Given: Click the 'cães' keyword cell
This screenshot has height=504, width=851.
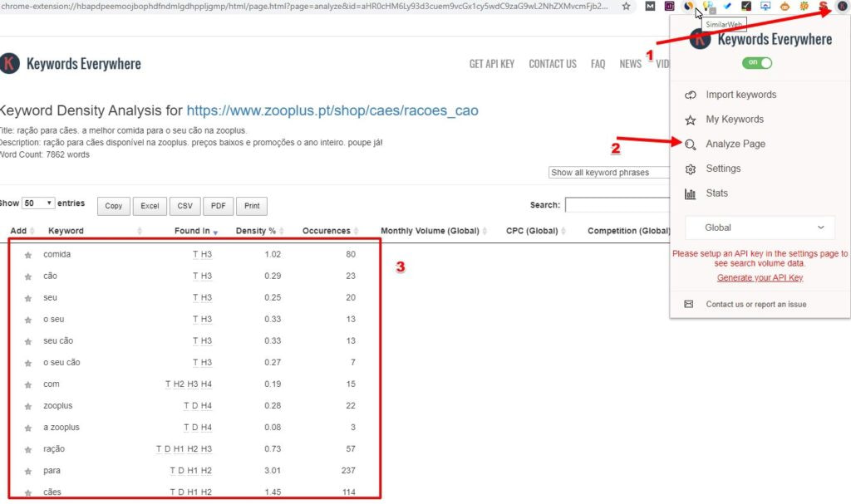Looking at the screenshot, I should click(52, 492).
